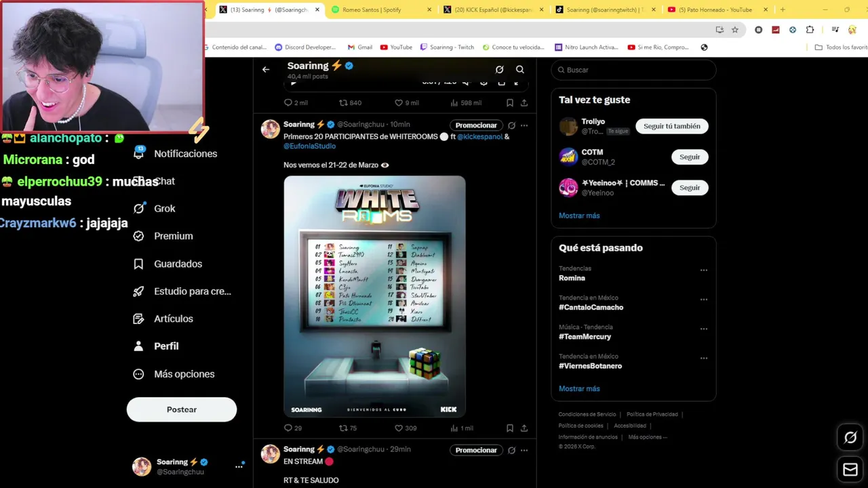Promote the EN STREAM post with Promocionar
This screenshot has height=488, width=868.
coord(476,450)
